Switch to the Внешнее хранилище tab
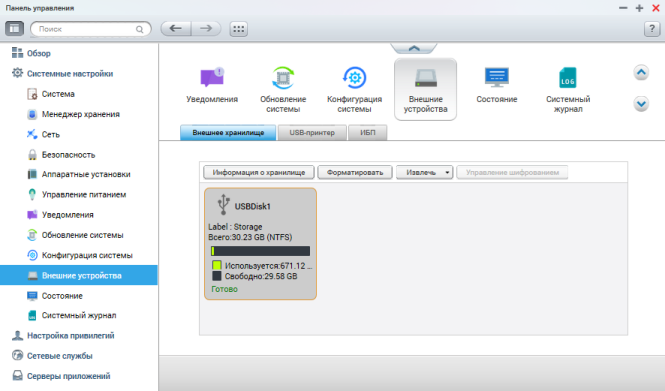This screenshot has height=391, width=665. [228, 133]
